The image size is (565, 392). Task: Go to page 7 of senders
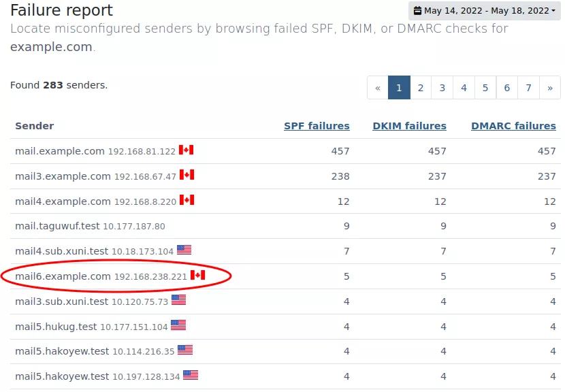click(x=529, y=88)
